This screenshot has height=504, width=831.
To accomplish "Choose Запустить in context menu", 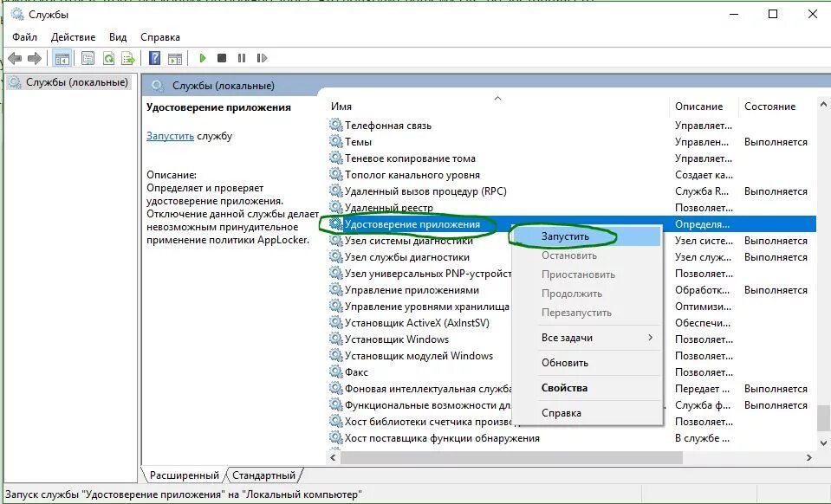I will pos(587,236).
